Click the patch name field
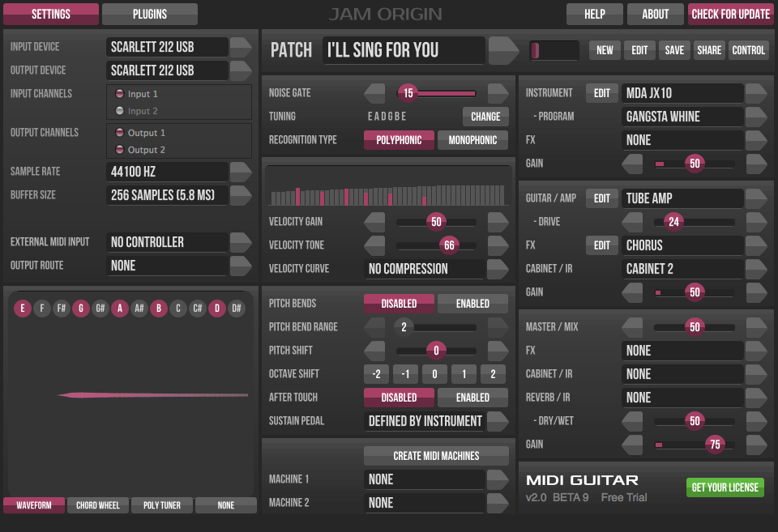 pyautogui.click(x=404, y=50)
